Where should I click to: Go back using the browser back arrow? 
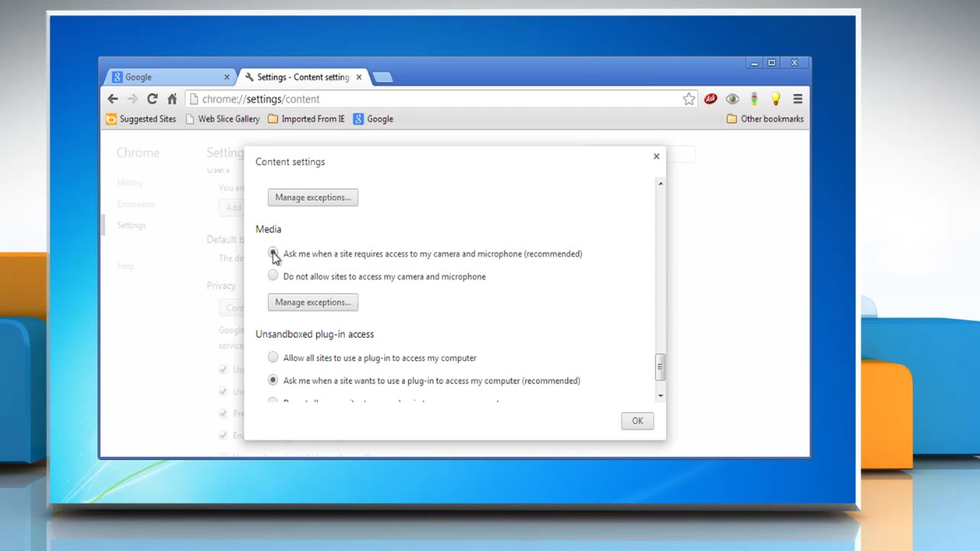pos(113,99)
